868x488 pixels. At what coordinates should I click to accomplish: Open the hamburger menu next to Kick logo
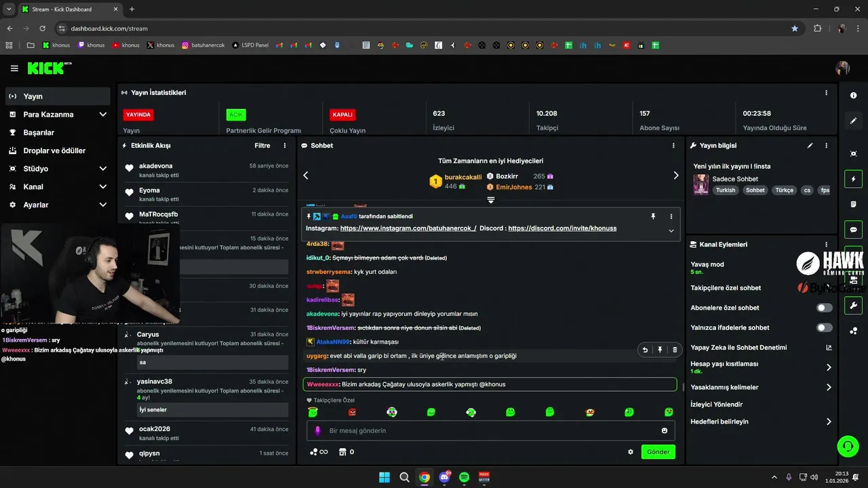coord(14,68)
